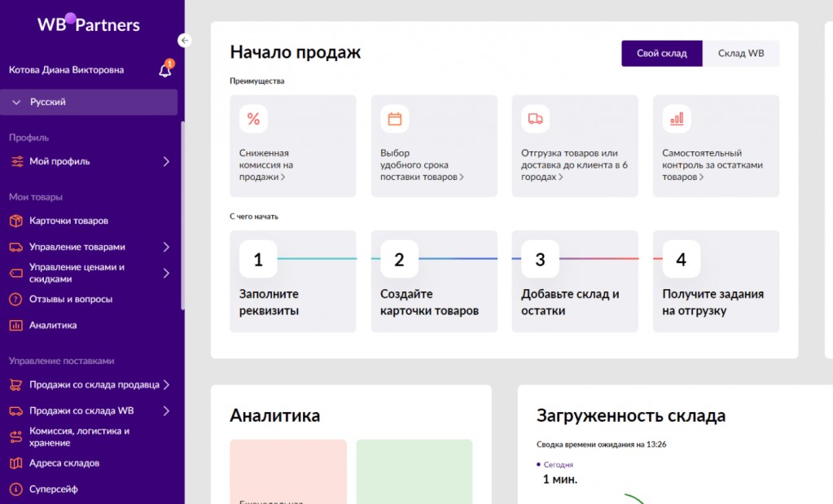Click the Загруженность склада heading
Screen dimensions: 833x504
click(631, 415)
